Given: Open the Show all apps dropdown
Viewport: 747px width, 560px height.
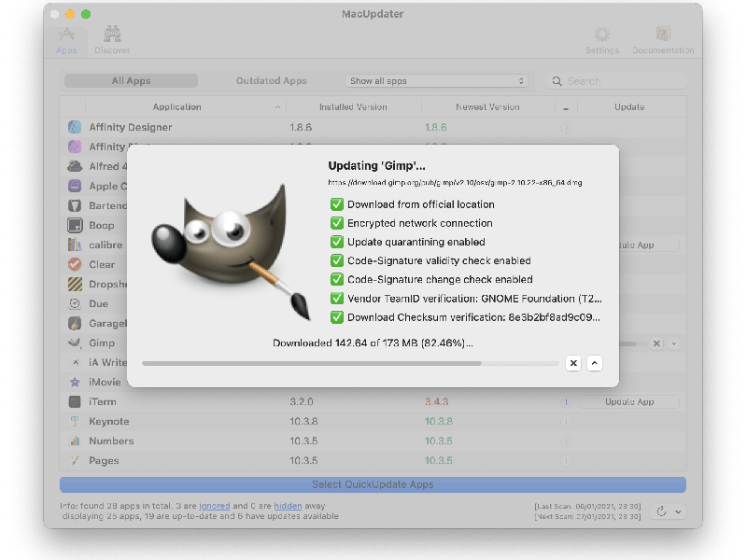Looking at the screenshot, I should pyautogui.click(x=436, y=81).
